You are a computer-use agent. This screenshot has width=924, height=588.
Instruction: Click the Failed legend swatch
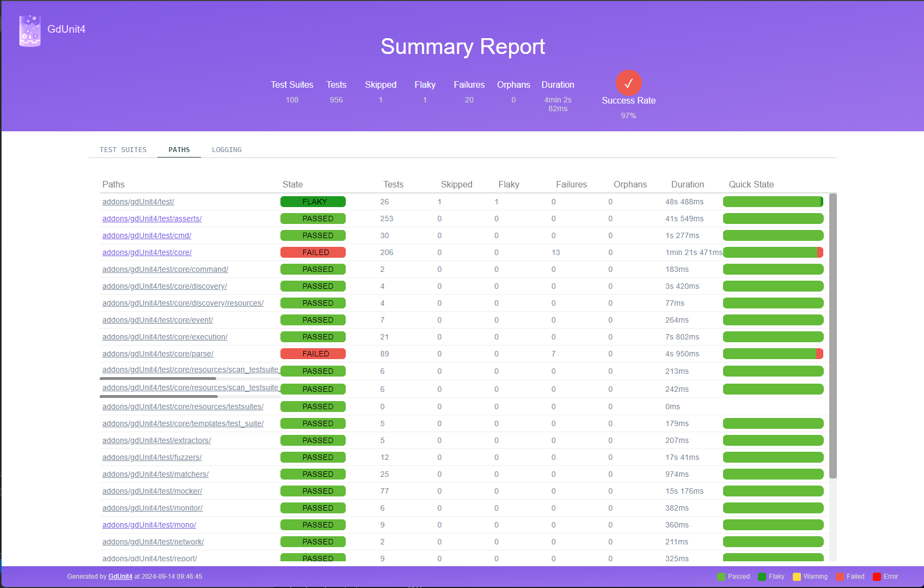point(840,577)
